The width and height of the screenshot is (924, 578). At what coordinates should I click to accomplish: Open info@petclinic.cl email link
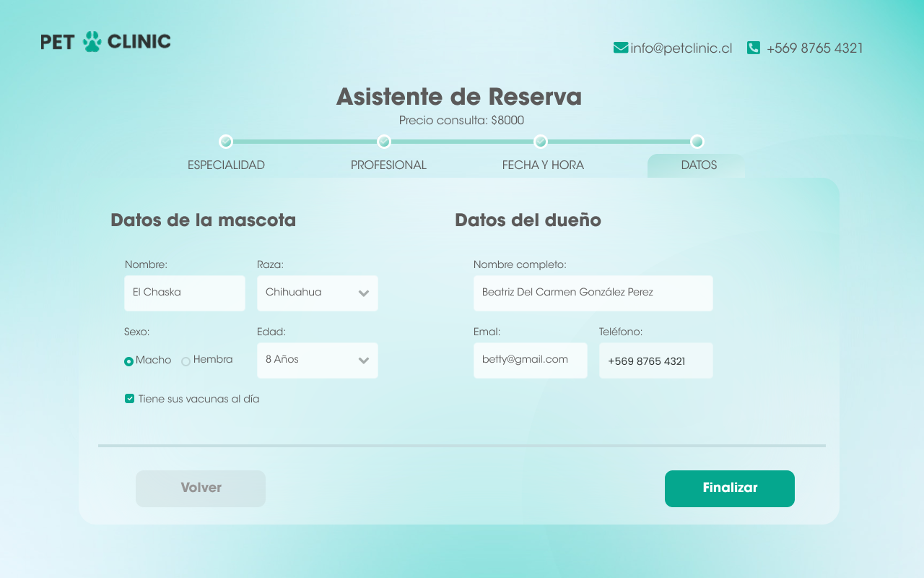coord(681,48)
